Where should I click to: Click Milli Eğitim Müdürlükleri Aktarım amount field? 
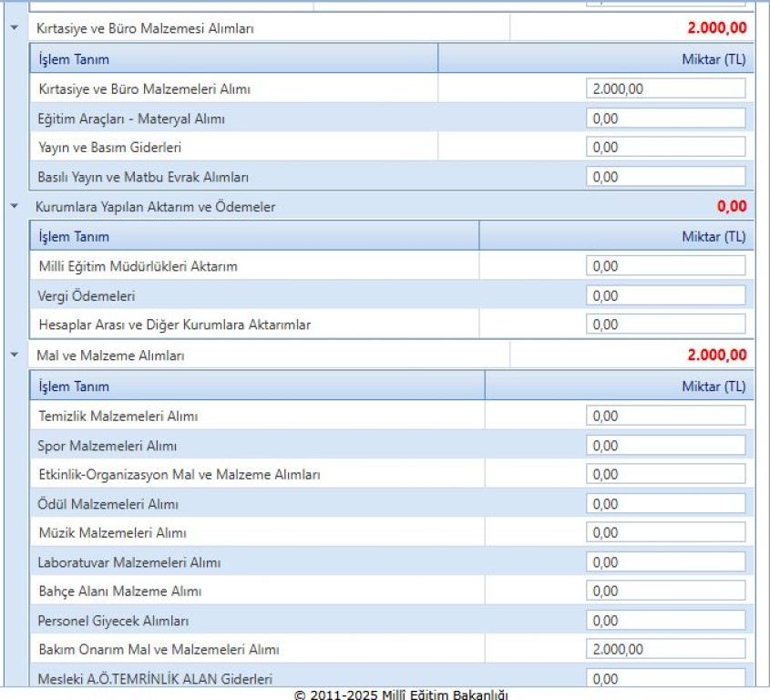point(665,266)
